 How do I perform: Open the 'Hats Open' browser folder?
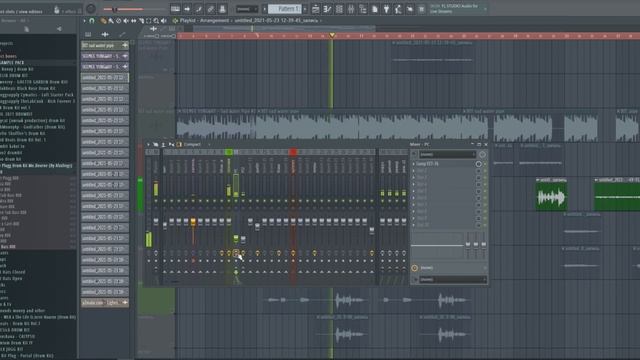[x=12, y=278]
